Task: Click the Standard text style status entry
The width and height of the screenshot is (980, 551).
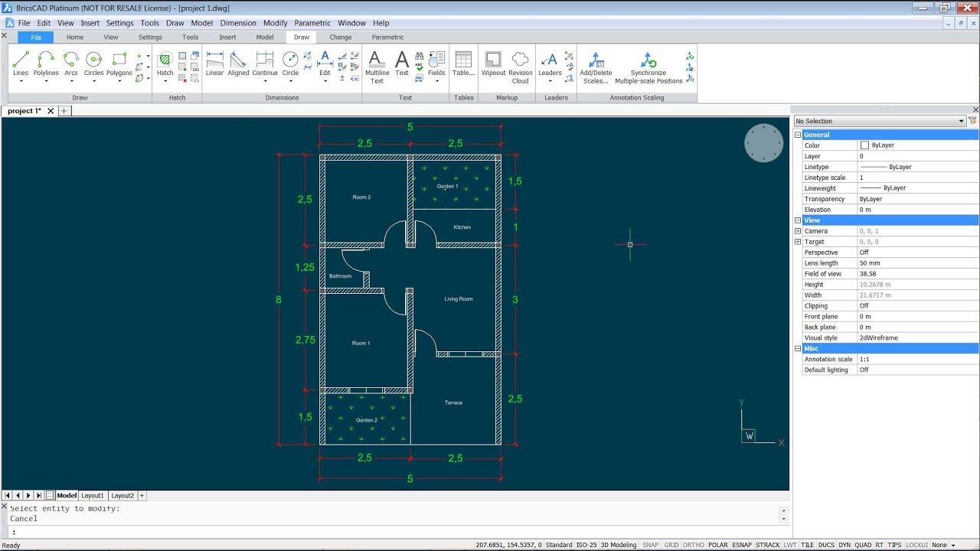Action: 559,545
